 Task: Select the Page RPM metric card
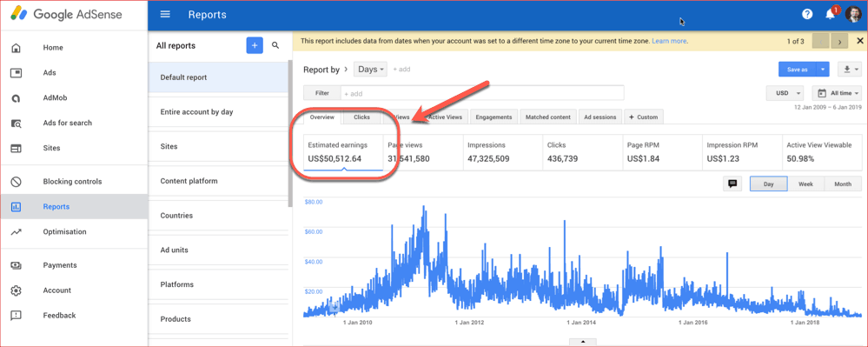click(662, 152)
